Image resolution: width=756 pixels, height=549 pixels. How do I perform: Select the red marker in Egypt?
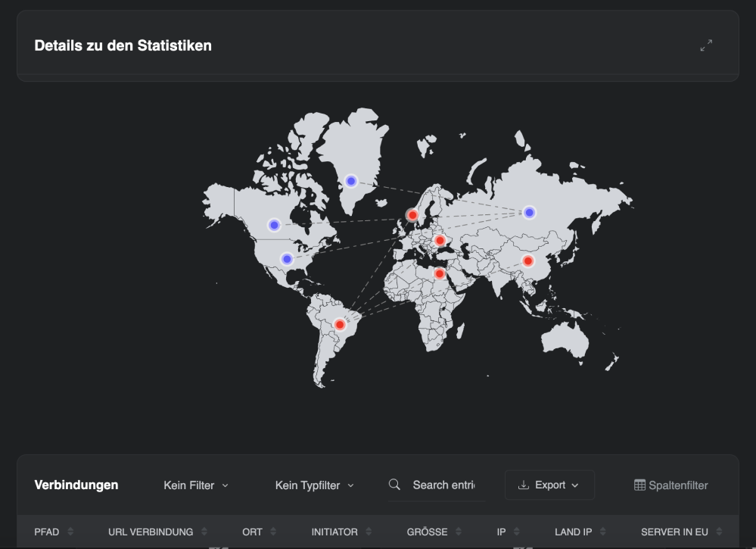[439, 273]
